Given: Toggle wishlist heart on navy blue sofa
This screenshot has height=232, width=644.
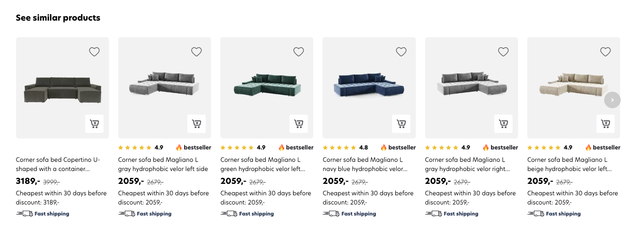Looking at the screenshot, I should tap(401, 52).
